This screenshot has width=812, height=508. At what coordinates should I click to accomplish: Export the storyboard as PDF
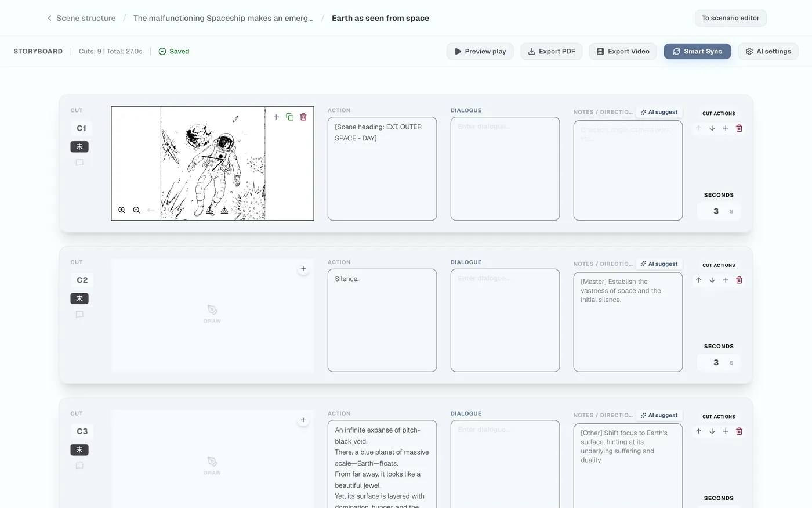(552, 51)
